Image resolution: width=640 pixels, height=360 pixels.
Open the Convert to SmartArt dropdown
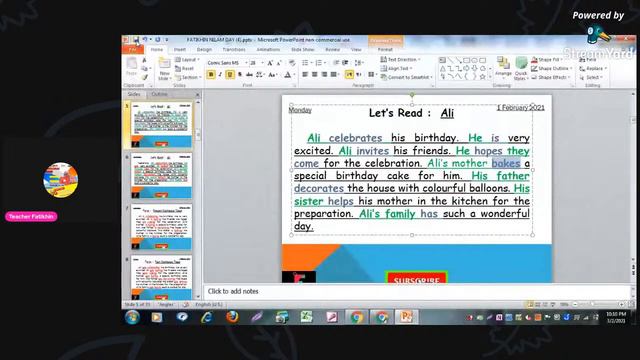407,77
